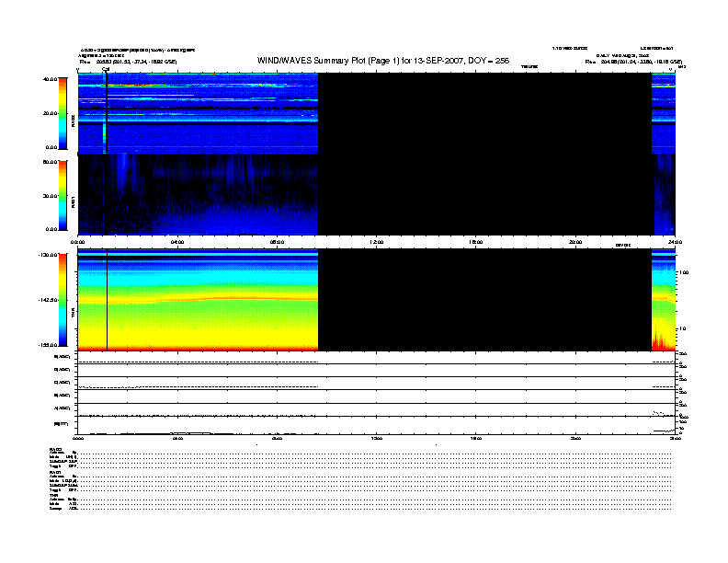Click the 100 label right of TNR
728x563 pixels.
(684, 272)
